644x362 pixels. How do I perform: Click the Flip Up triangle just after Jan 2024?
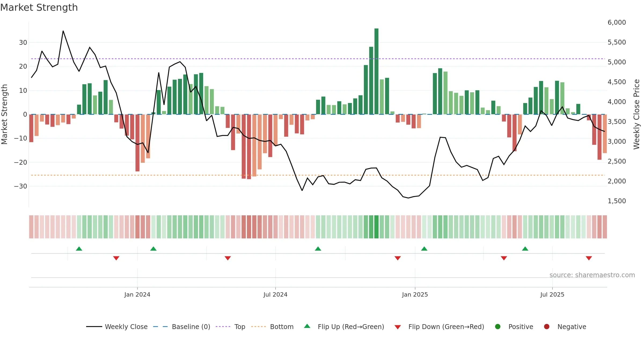coord(153,249)
